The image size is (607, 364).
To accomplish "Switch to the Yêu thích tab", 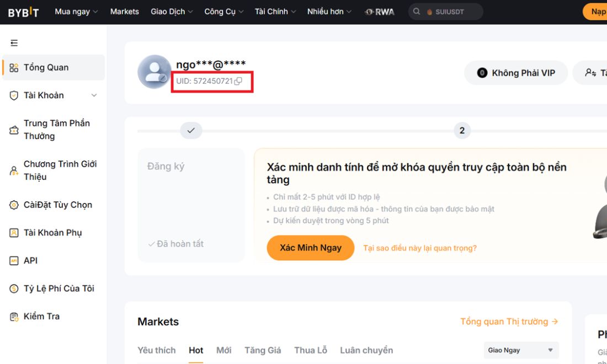I will point(156,350).
